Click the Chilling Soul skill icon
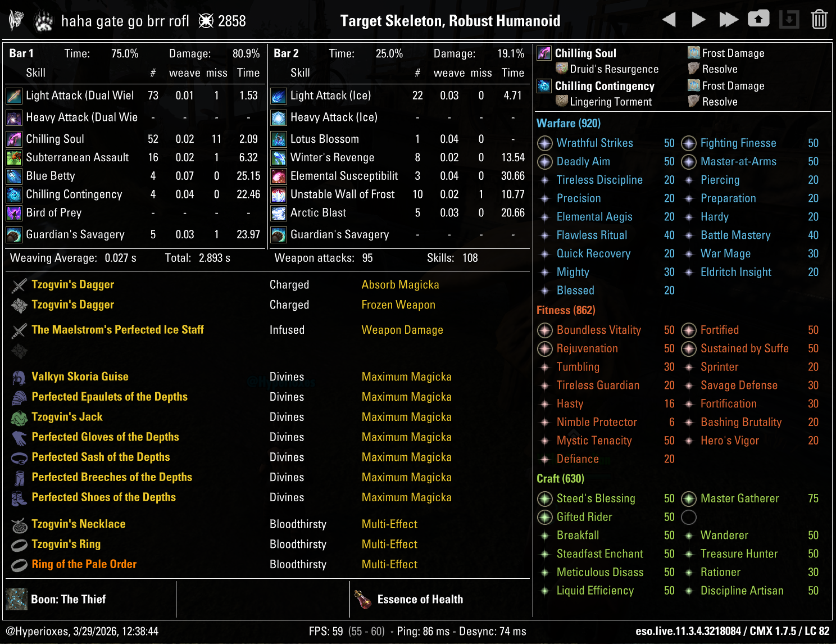836x644 pixels. pos(13,138)
